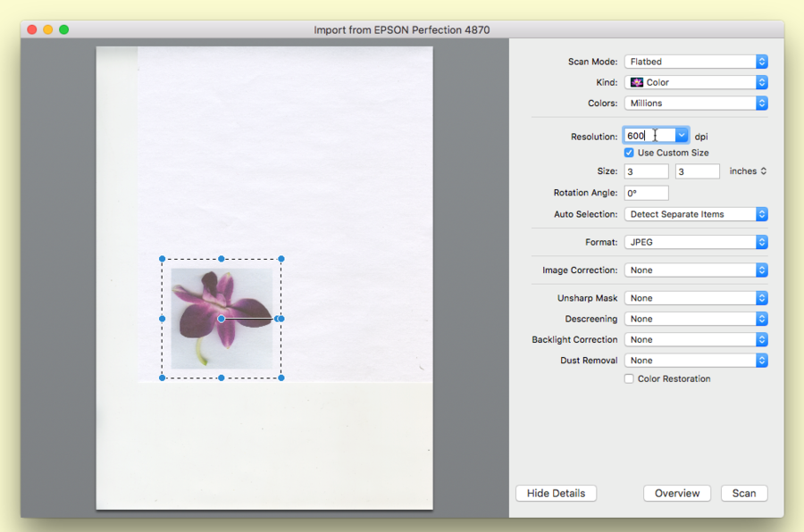Click the width Size input field

point(646,171)
